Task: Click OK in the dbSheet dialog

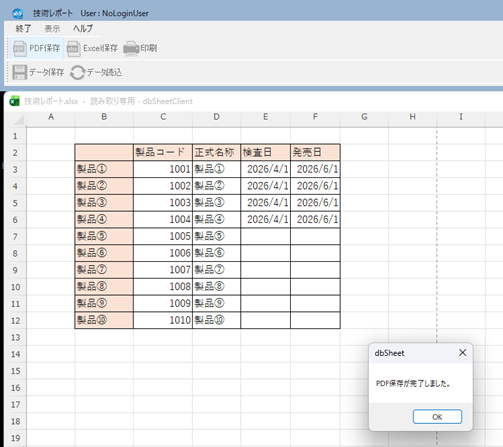Action: pos(437,417)
